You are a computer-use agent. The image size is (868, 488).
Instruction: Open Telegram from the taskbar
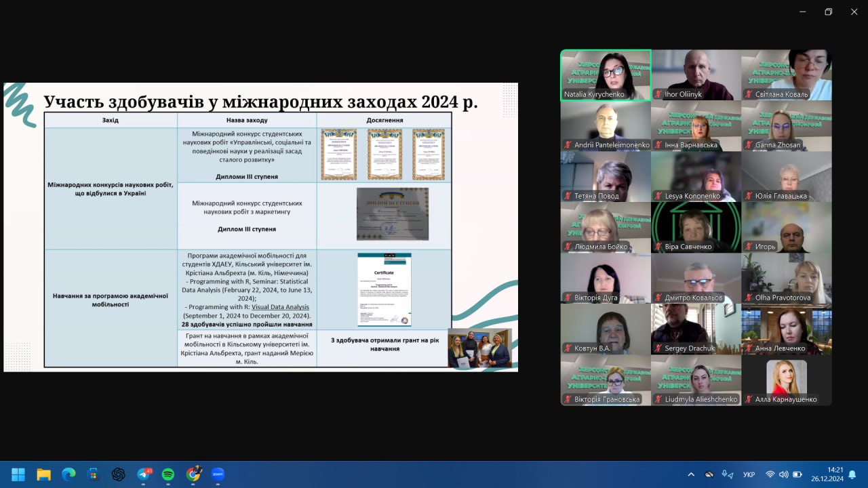point(144,474)
